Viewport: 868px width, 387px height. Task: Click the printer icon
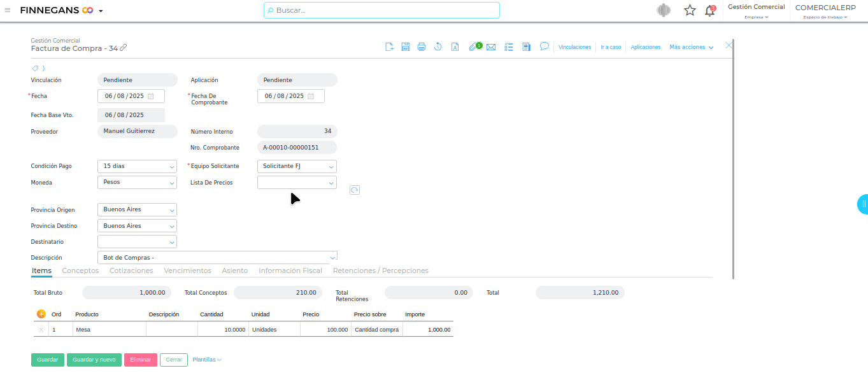click(422, 47)
